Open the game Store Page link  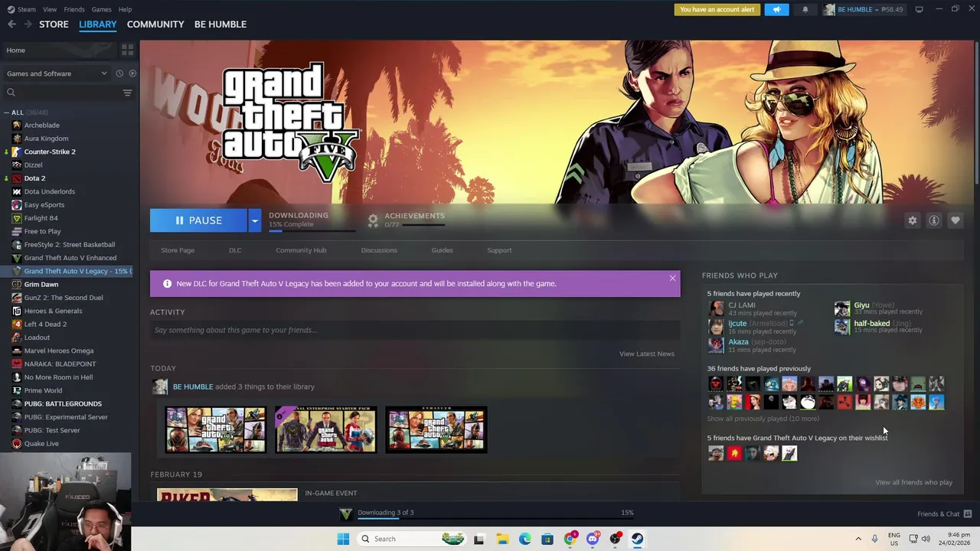point(178,250)
